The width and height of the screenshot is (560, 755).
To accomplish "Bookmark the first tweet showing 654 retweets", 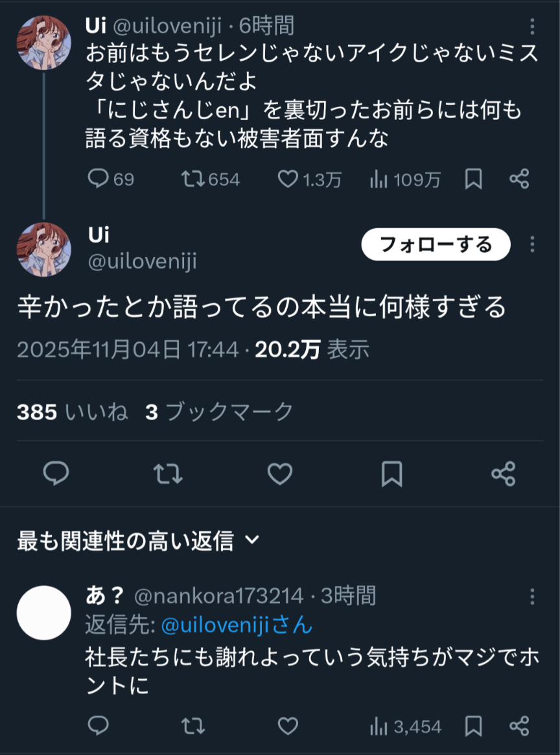I will pos(472,180).
